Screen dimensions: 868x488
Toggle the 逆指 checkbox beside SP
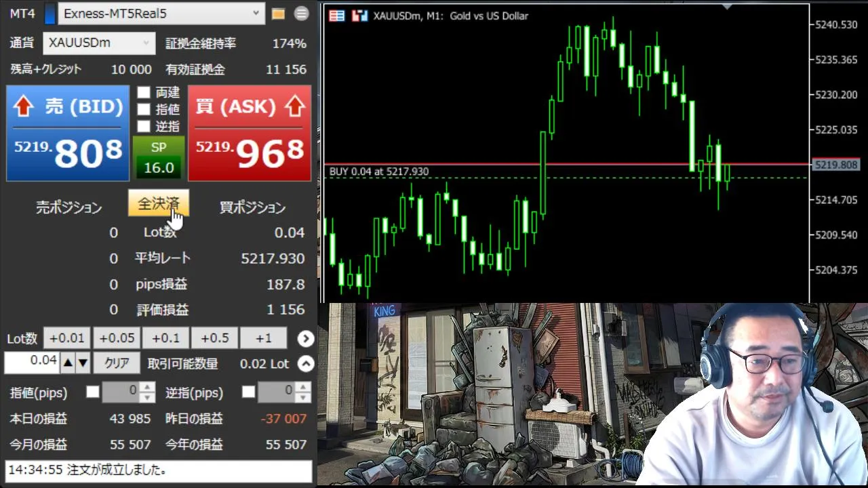tap(144, 126)
